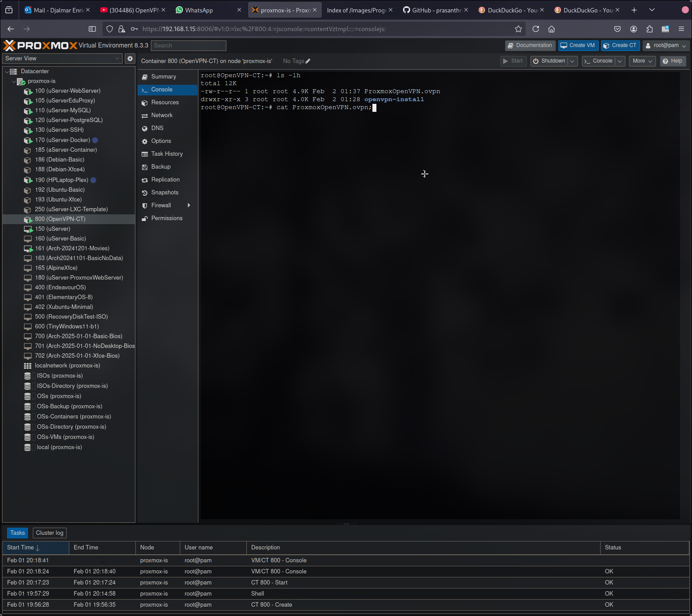Screen dimensions: 692x616
Task: Click the edit tags pencil icon
Action: click(x=308, y=61)
